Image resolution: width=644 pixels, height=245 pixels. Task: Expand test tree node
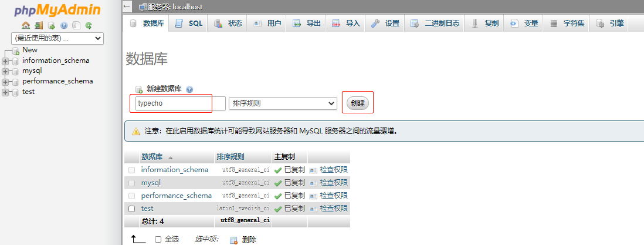(x=5, y=93)
